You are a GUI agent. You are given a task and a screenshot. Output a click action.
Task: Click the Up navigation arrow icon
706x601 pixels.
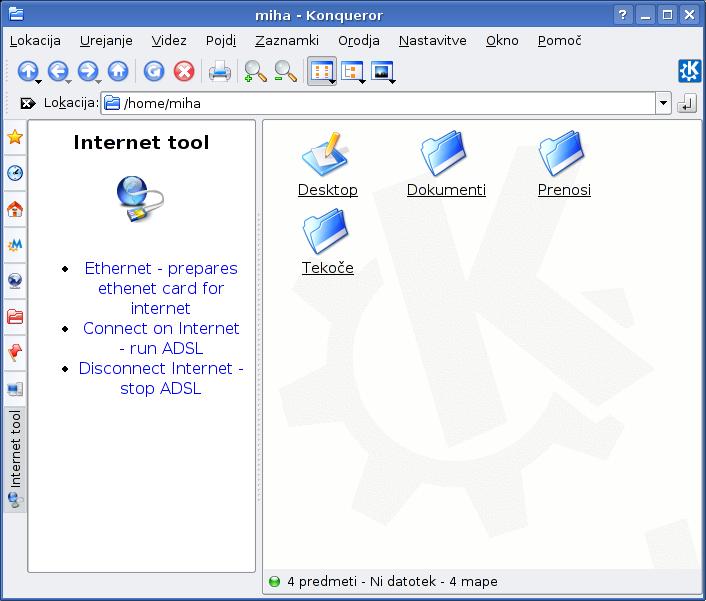tap(27, 71)
